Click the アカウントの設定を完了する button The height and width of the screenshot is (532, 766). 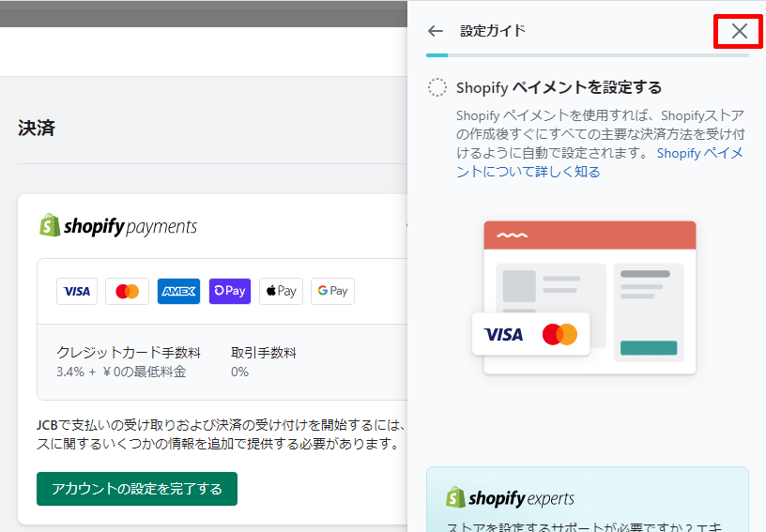point(137,489)
